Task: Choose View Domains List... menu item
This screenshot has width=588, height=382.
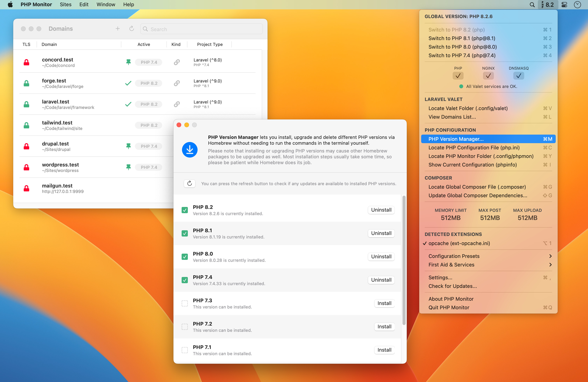Action: pos(488,117)
